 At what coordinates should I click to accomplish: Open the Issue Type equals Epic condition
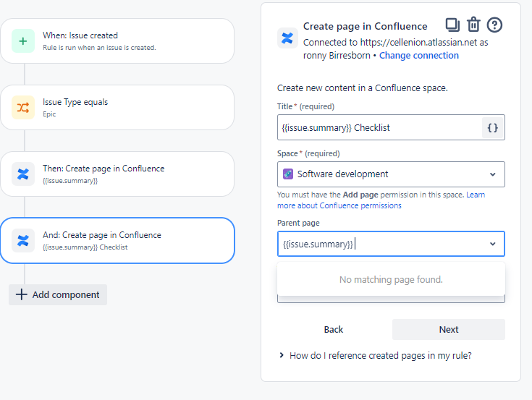(x=117, y=108)
